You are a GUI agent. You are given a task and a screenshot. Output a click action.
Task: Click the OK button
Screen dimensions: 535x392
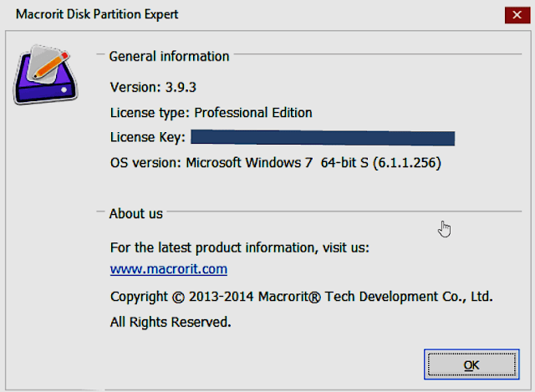[x=471, y=364]
